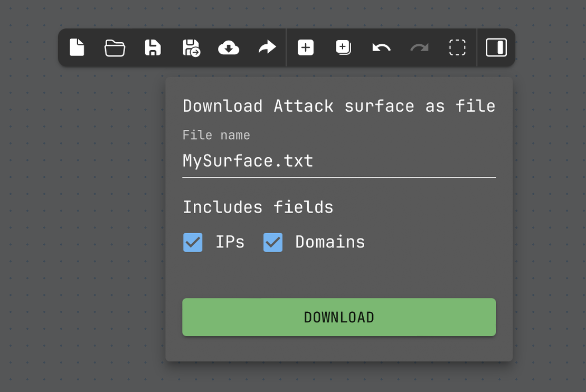Disable the Domains field checkbox
586x392 pixels.
tap(273, 242)
